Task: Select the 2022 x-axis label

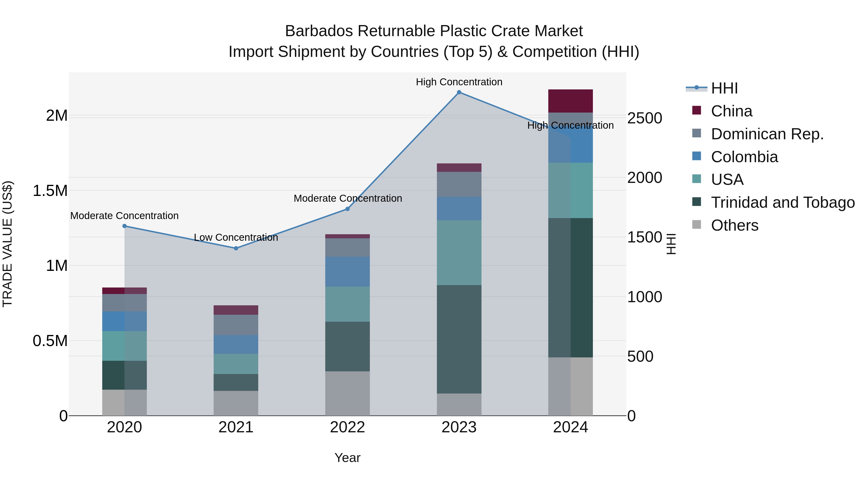Action: pos(347,427)
